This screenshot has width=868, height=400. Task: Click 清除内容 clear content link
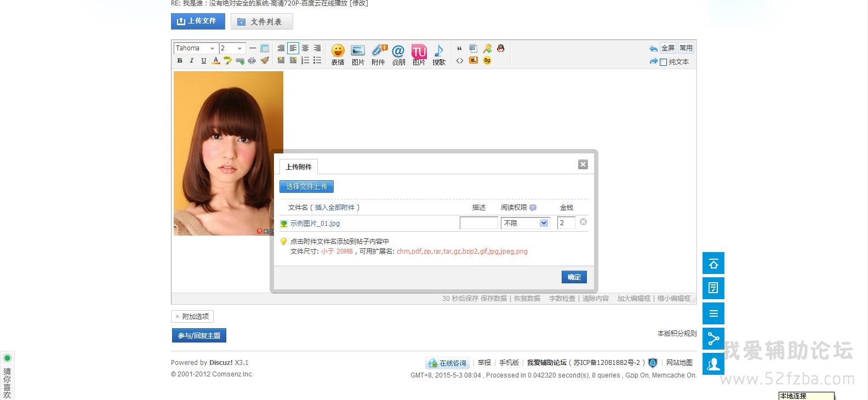coord(596,299)
